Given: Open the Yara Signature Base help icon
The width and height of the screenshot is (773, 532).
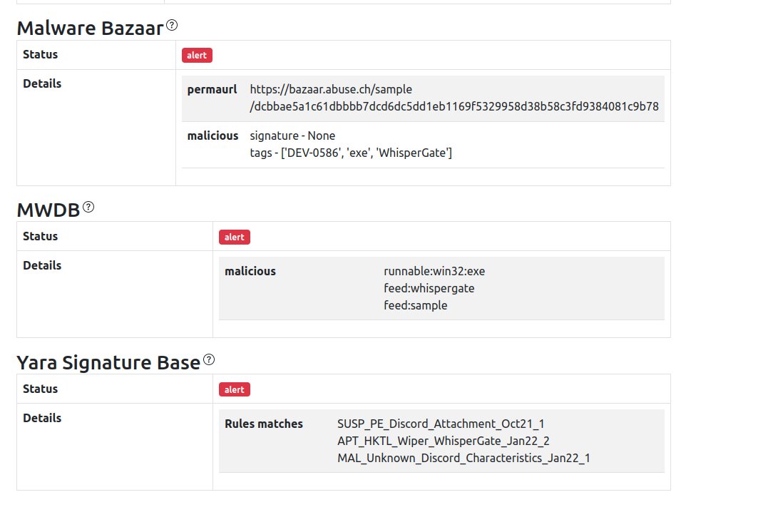Looking at the screenshot, I should pyautogui.click(x=209, y=360).
